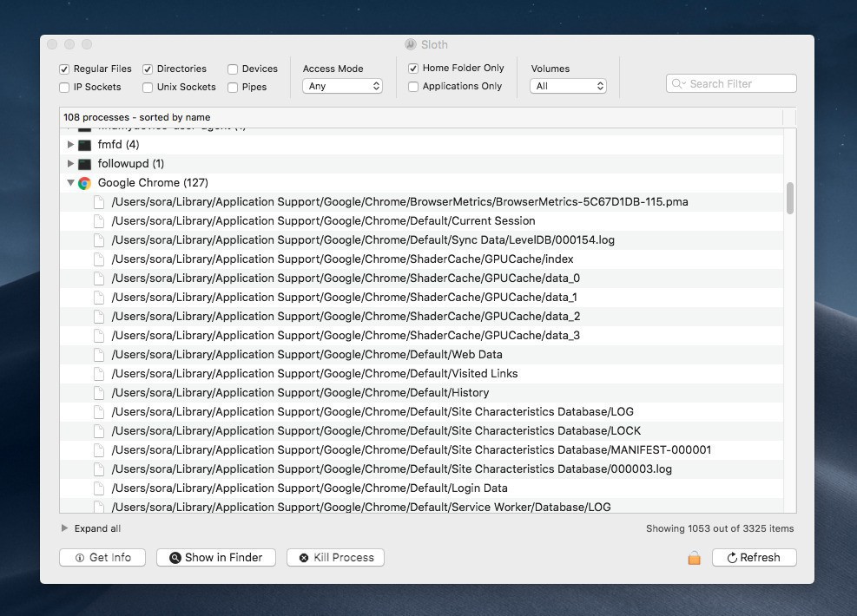Click the fmfd process terminal icon
Screen dimensions: 857x616
pos(84,145)
